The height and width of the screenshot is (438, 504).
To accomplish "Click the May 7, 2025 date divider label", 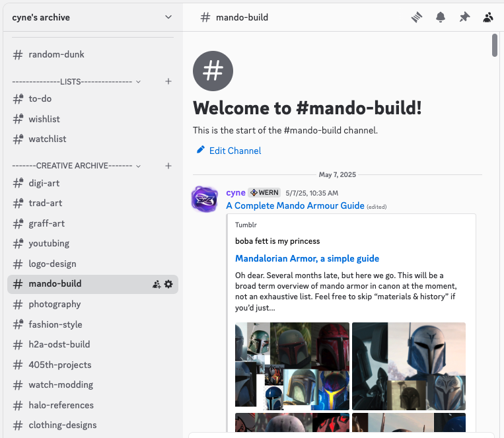I will click(x=337, y=174).
